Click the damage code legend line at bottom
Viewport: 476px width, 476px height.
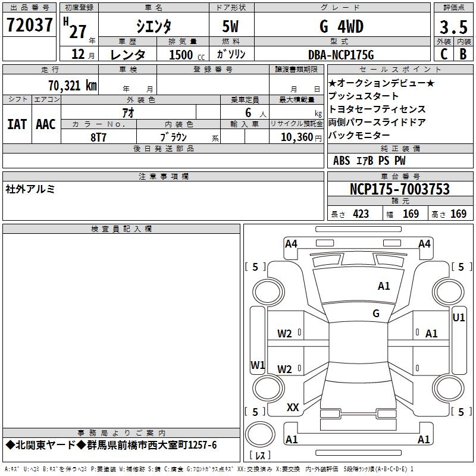coord(209,469)
